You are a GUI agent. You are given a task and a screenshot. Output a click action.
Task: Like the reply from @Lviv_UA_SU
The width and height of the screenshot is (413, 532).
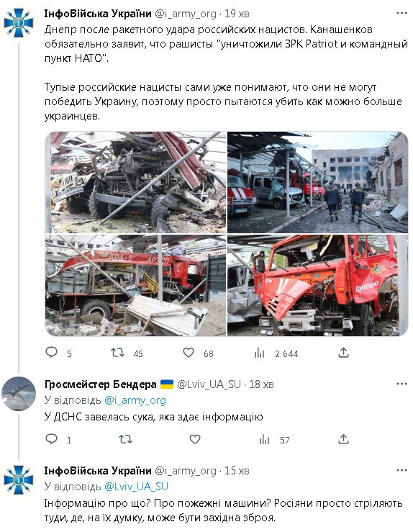[x=195, y=439]
